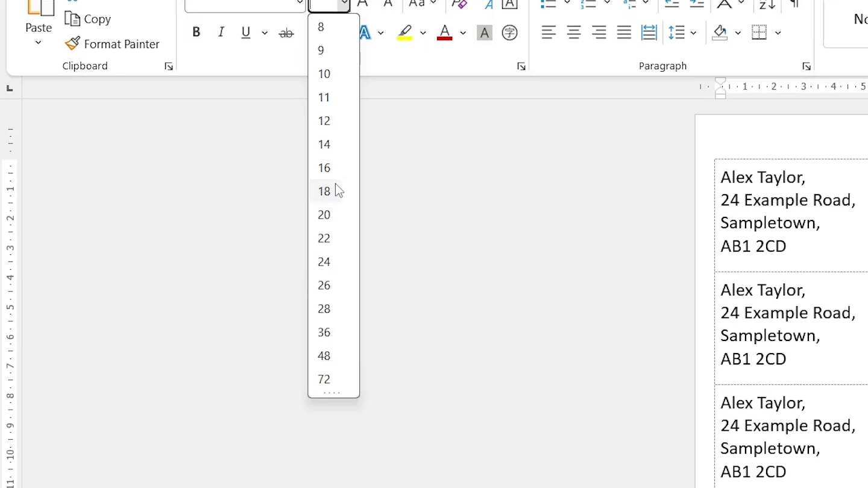Viewport: 868px width, 488px height.
Task: Expand the line spacing options arrow
Action: (x=693, y=33)
